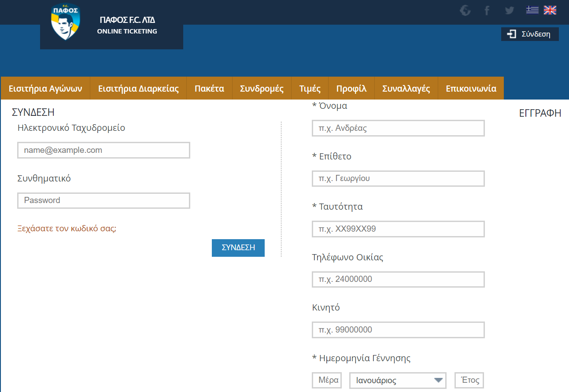Switch language to English UK flag
Screen dimensions: 569x392
point(550,10)
